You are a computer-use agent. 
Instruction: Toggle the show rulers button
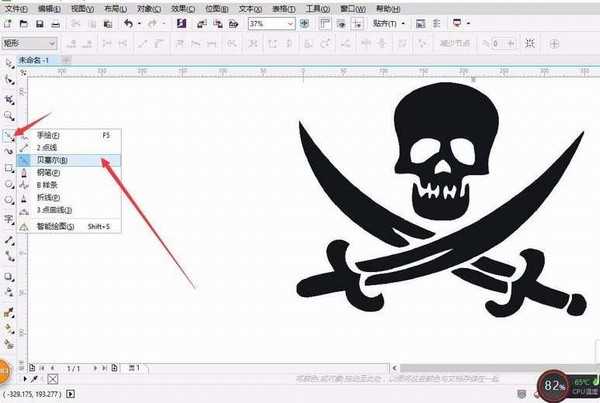324,24
